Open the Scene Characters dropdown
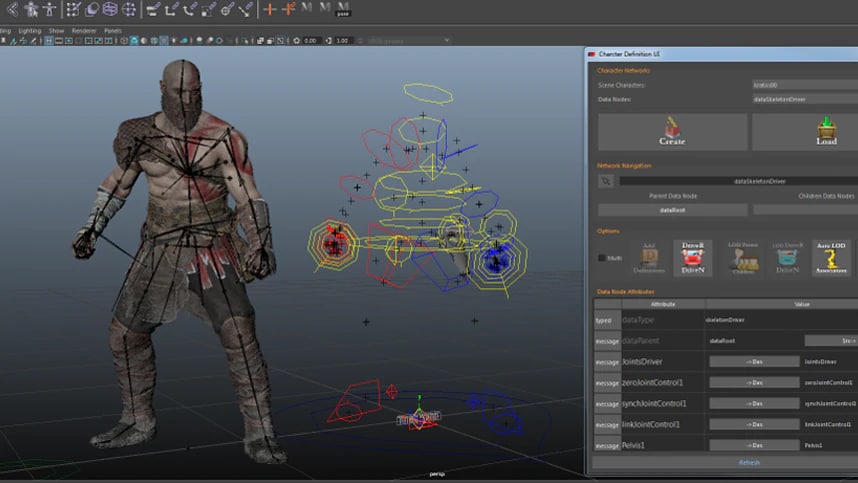Viewport: 858px width, 483px height. 802,85
